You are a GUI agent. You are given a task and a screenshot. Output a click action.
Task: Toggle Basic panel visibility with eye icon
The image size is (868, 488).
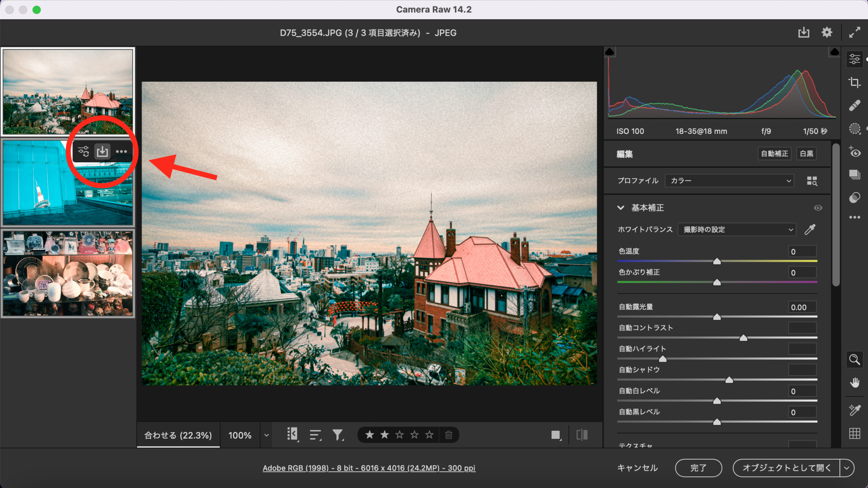818,208
